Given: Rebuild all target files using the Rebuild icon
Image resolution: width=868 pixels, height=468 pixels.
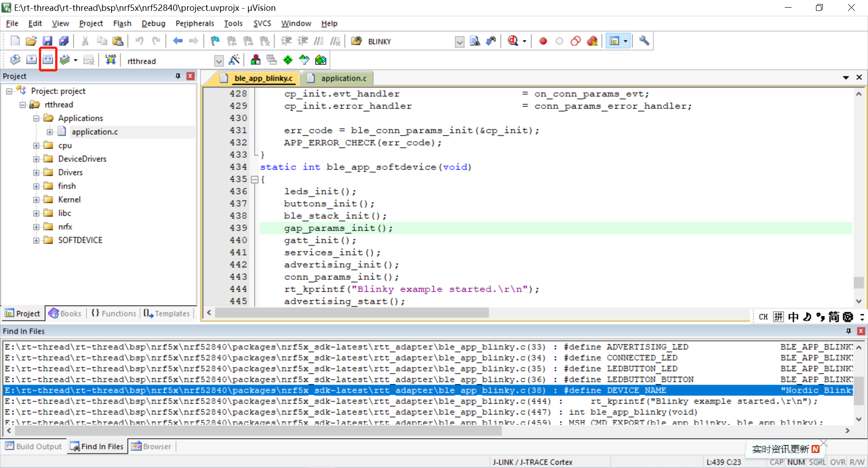Looking at the screenshot, I should (x=48, y=60).
